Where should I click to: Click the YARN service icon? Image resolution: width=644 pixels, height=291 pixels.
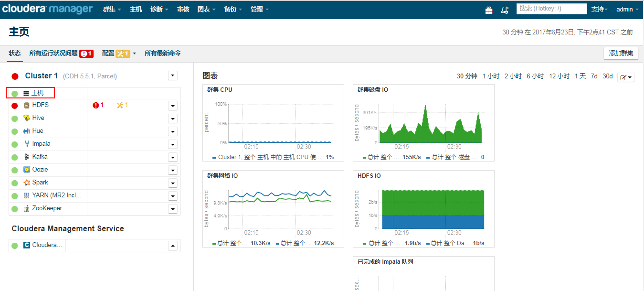coord(27,195)
